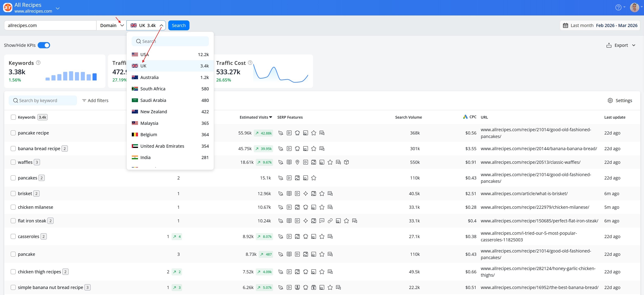
Task: Open Settings gear icon above table
Action: [x=610, y=100]
